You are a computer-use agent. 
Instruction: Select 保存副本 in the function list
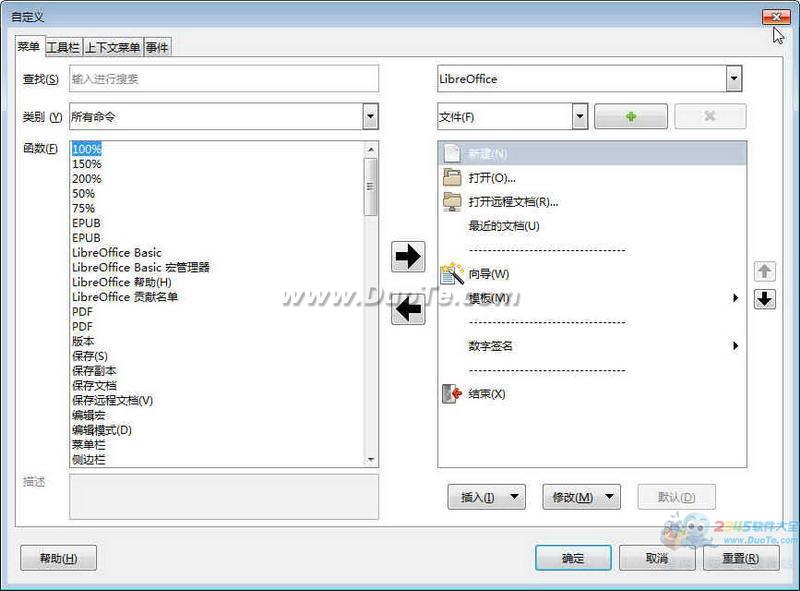94,371
